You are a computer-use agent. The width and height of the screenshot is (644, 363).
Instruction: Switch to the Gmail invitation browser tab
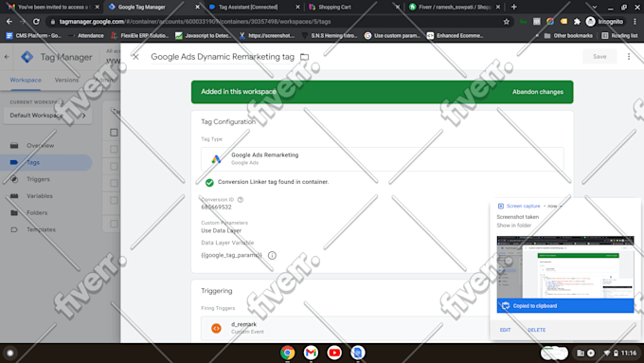[x=53, y=7]
